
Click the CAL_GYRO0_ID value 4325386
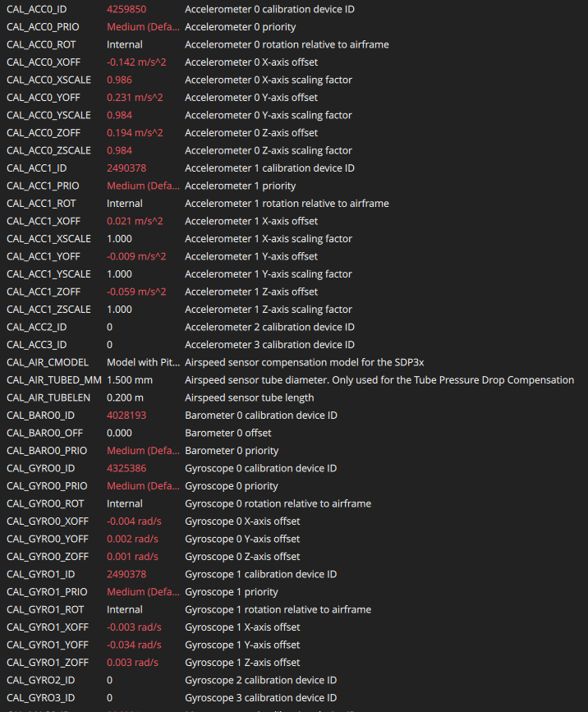pos(126,468)
